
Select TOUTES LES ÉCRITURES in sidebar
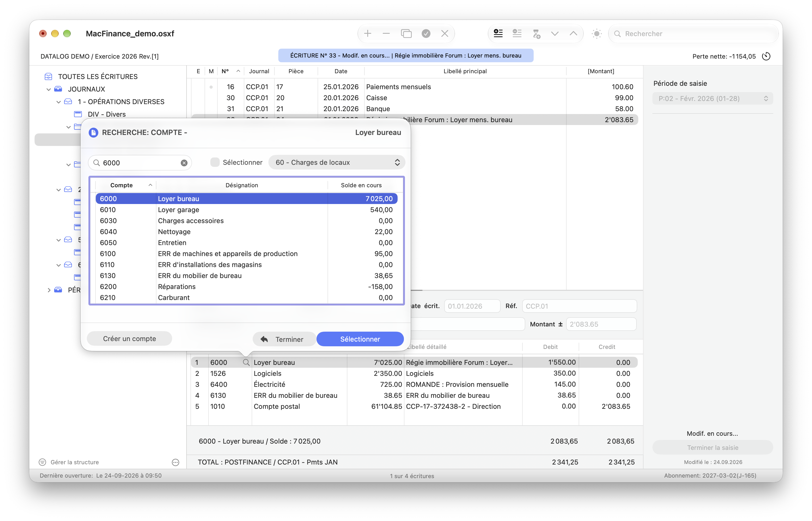(97, 76)
